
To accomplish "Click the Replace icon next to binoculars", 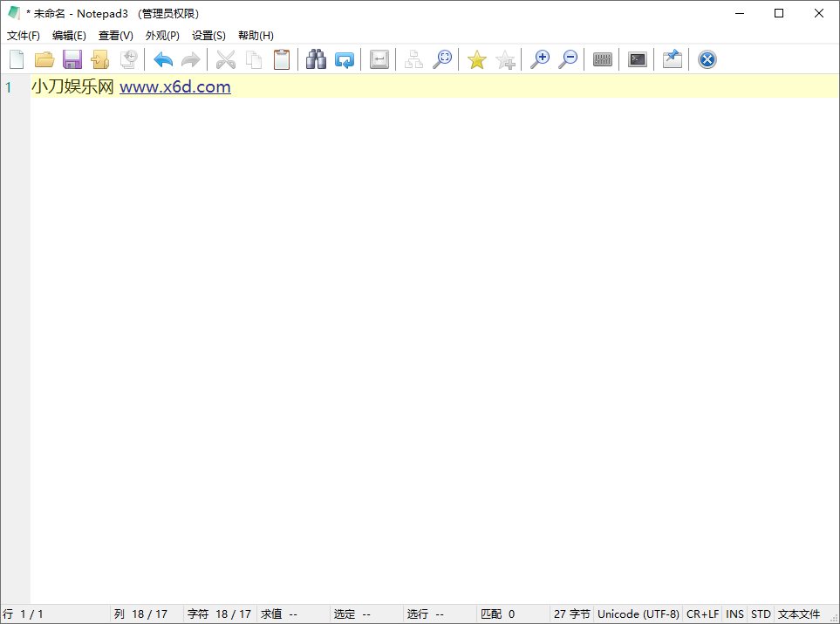I will click(x=345, y=59).
